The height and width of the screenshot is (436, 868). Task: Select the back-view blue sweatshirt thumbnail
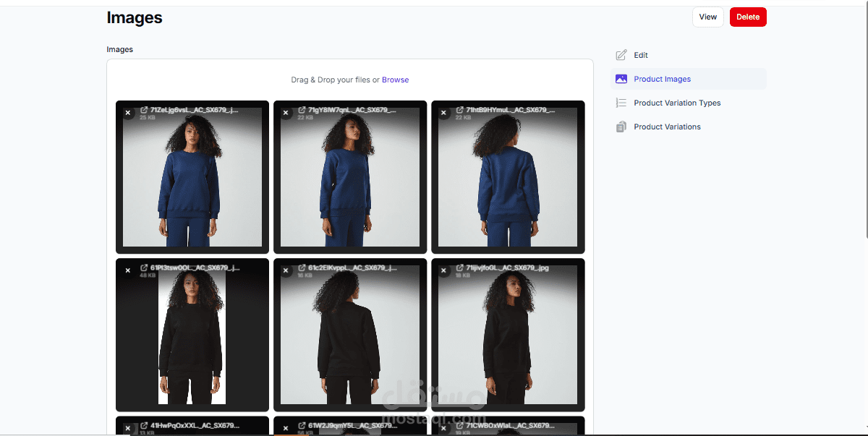(508, 177)
